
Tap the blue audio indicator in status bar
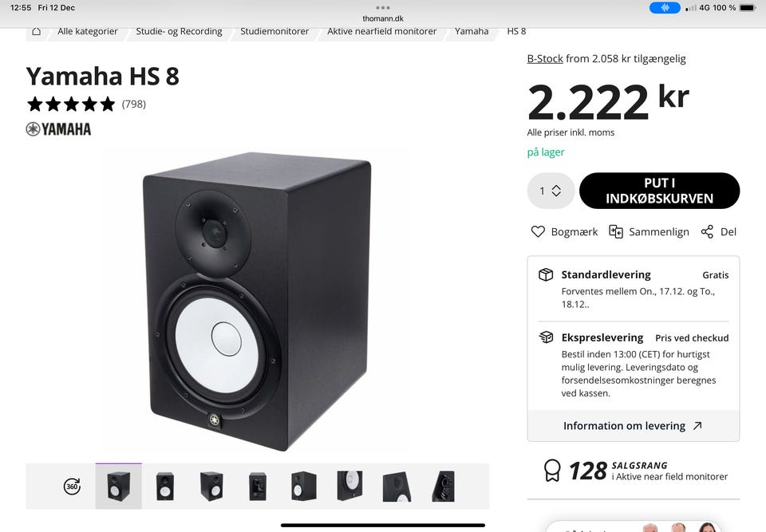click(x=665, y=8)
